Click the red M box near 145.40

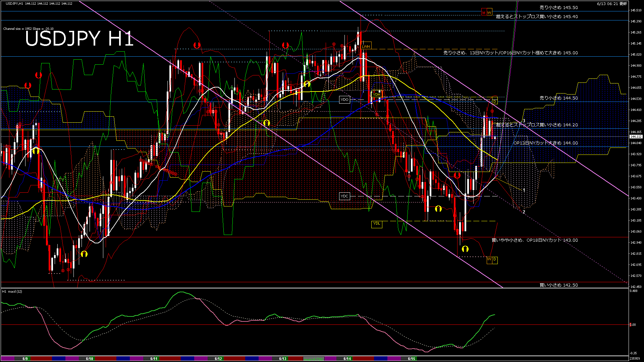point(484,12)
